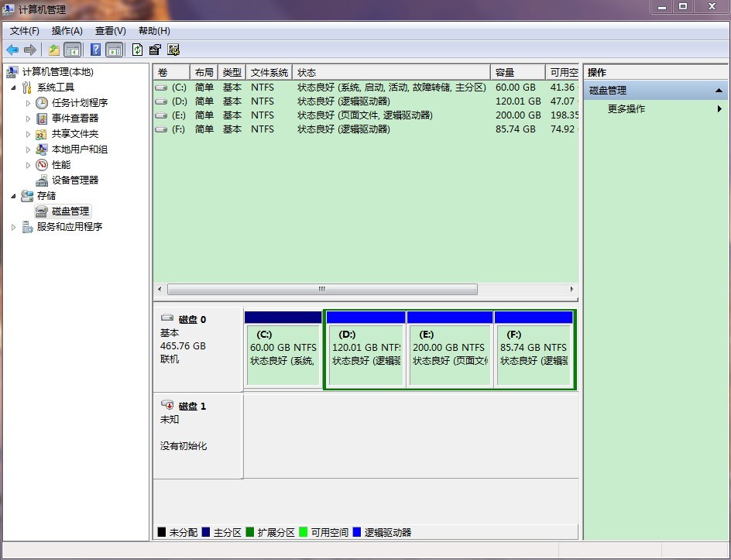
Task: Sort by the 卷 column header
Action: [x=172, y=72]
